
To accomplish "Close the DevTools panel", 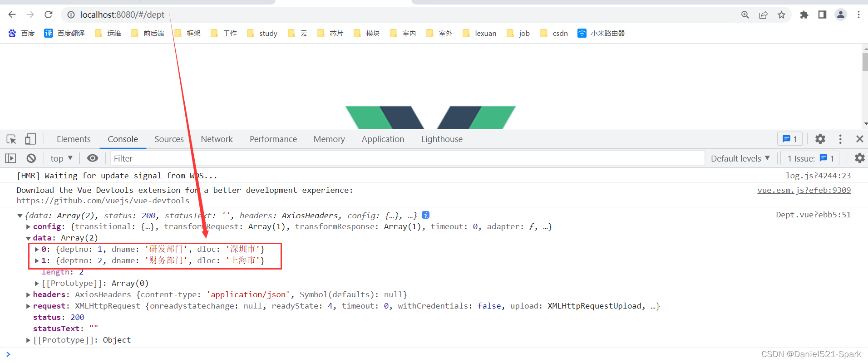I will coord(859,139).
